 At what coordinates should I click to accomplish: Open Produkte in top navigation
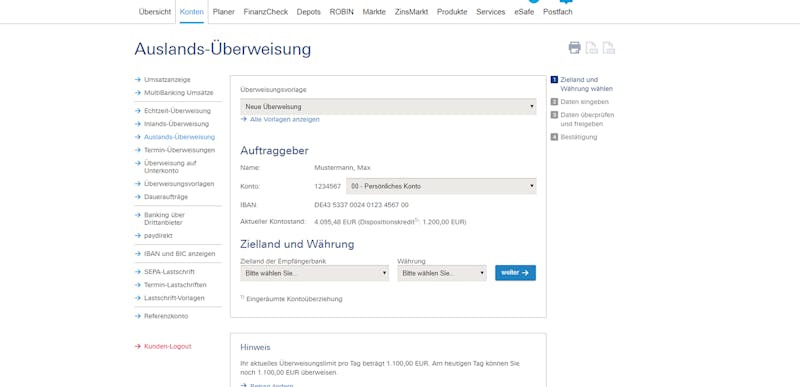tap(452, 12)
